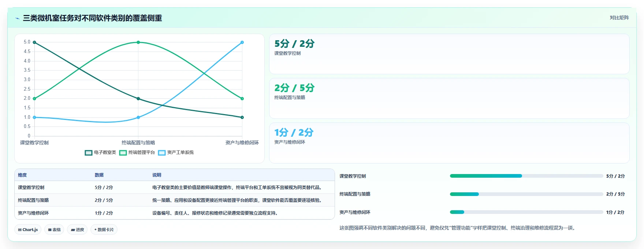Click the 2分 / 5分 value right of progress bar

615,194
